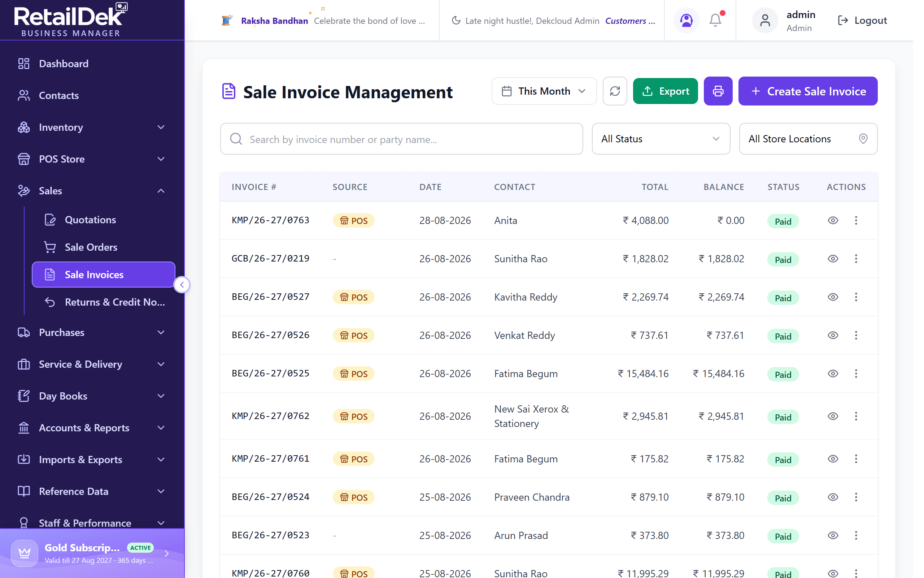Expand the Purchases sidebar section
Image resolution: width=924 pixels, height=578 pixels.
point(92,333)
